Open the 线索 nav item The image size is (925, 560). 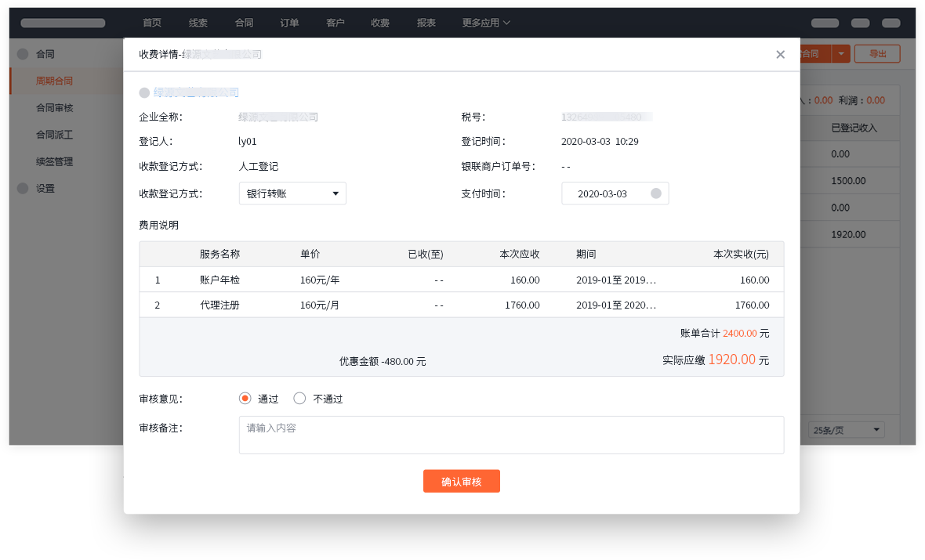point(198,23)
